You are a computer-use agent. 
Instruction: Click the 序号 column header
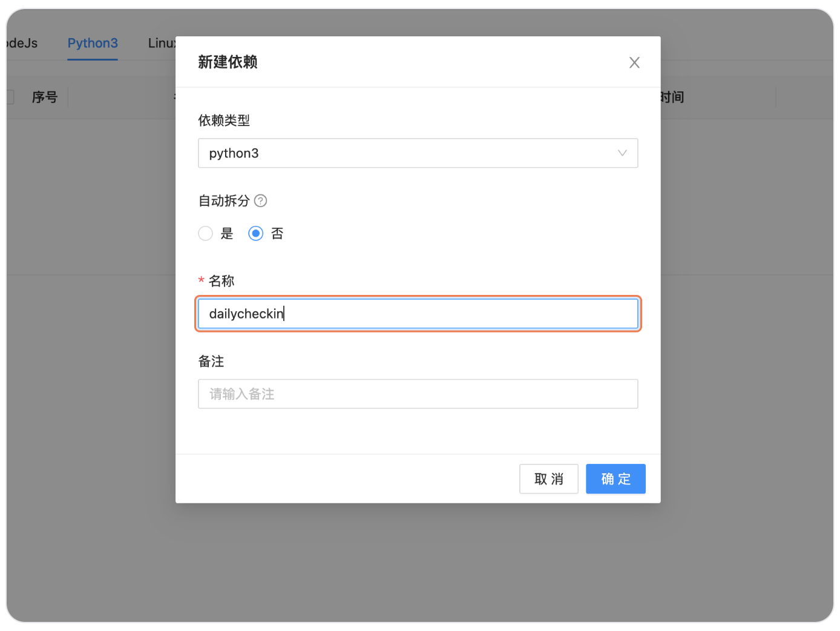point(45,97)
